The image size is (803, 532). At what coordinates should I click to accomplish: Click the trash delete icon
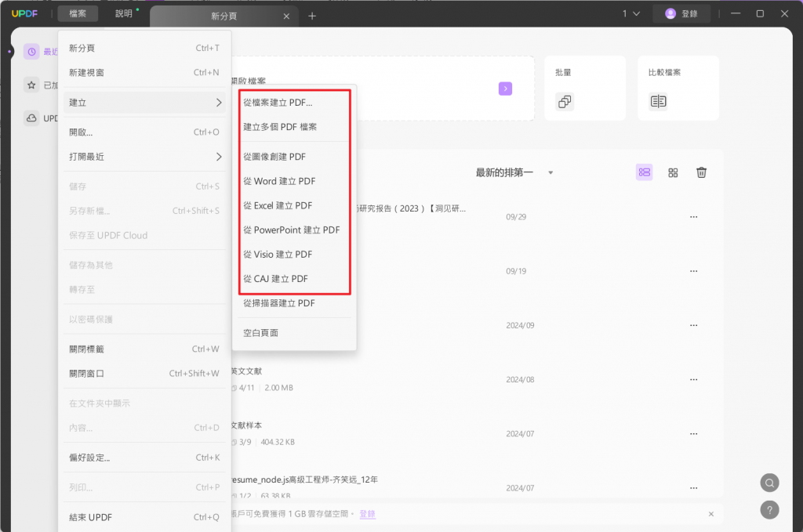coord(701,172)
